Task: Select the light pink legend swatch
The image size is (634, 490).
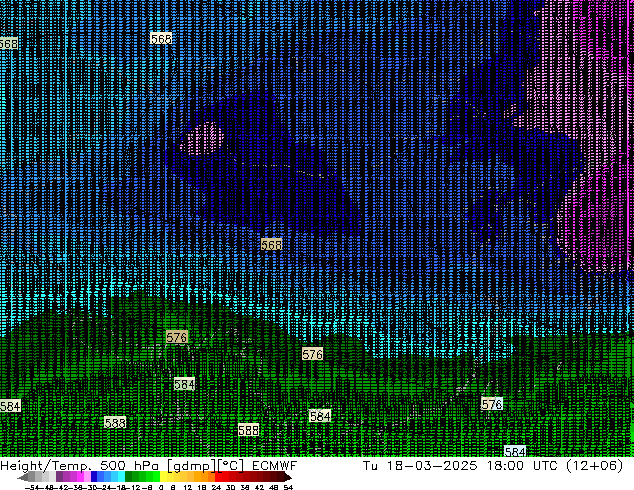Action: point(87,478)
